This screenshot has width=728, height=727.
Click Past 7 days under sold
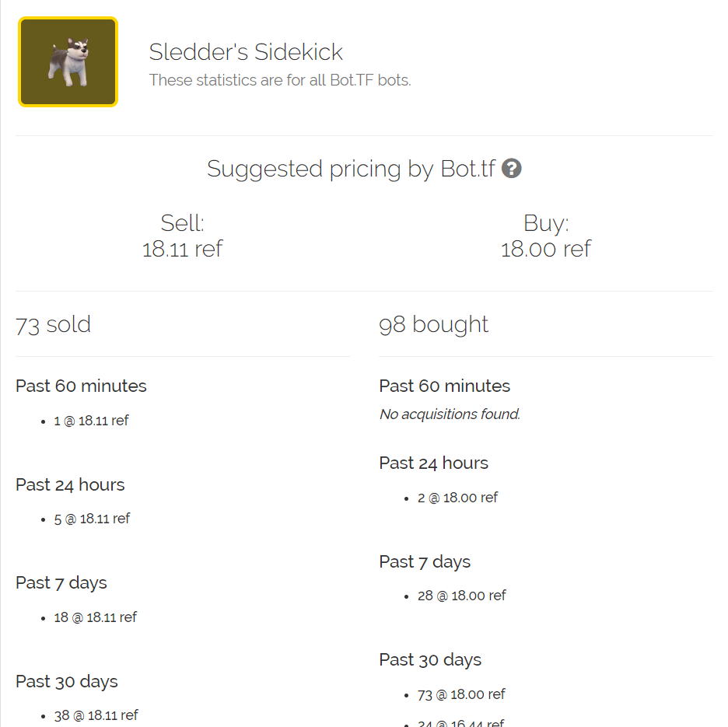point(61,583)
